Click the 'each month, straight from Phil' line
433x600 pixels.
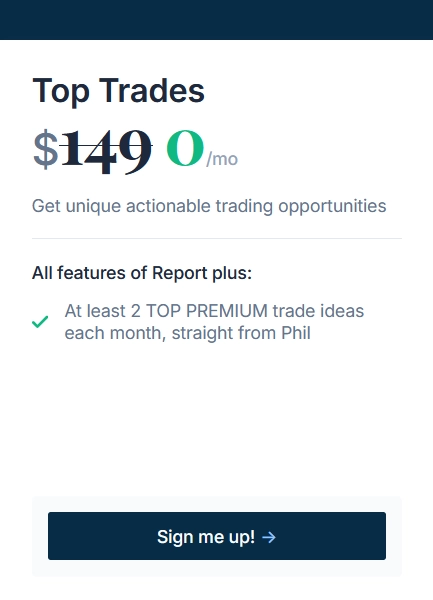(187, 333)
